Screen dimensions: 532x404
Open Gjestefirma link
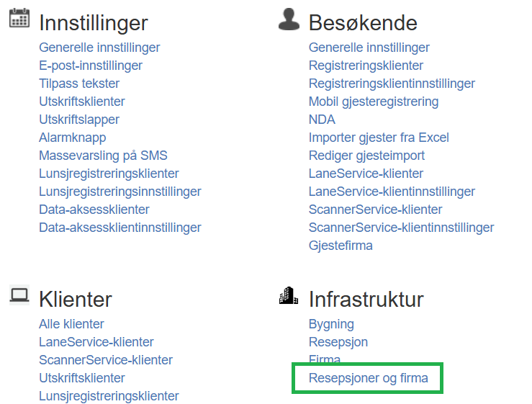click(x=341, y=246)
